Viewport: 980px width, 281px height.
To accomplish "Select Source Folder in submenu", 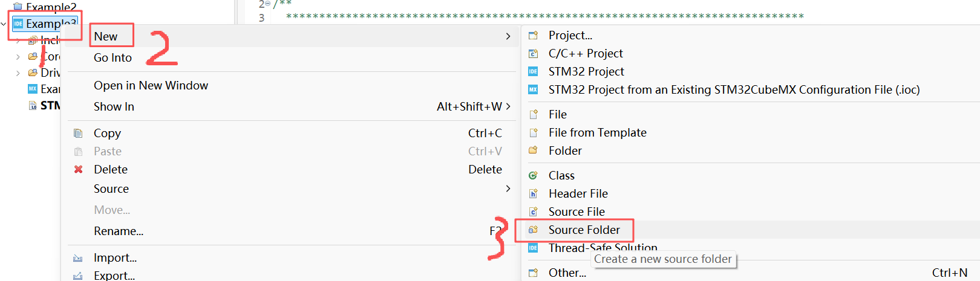I will pyautogui.click(x=584, y=230).
